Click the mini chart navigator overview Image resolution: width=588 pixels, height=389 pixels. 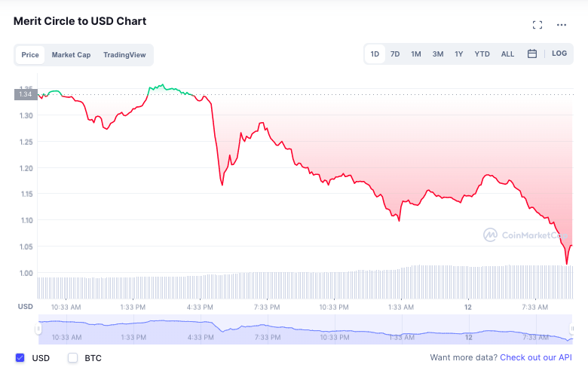305,329
